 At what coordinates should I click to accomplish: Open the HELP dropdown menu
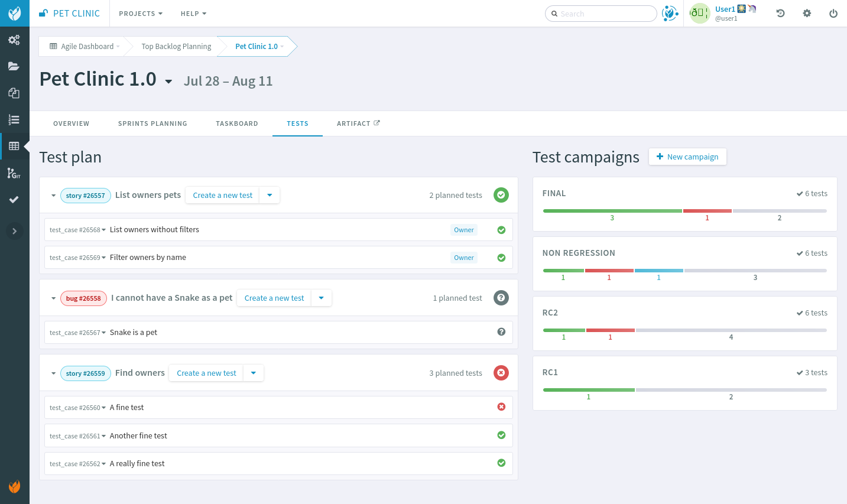[x=193, y=14]
